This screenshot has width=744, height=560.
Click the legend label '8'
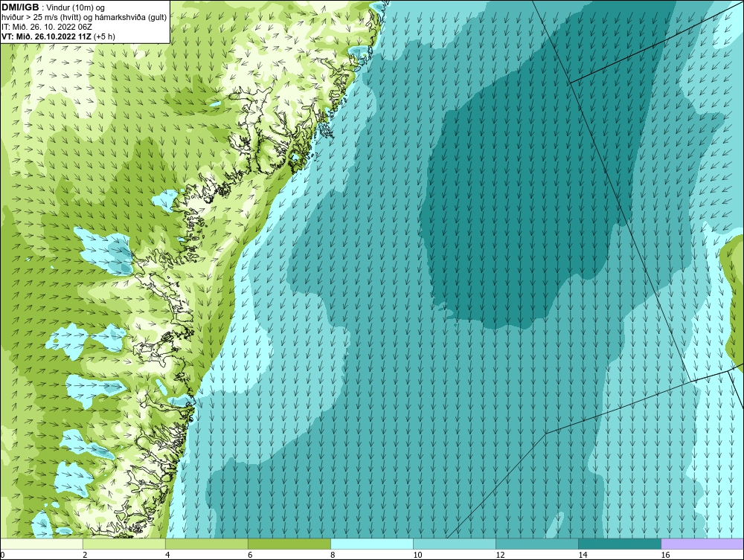333,556
